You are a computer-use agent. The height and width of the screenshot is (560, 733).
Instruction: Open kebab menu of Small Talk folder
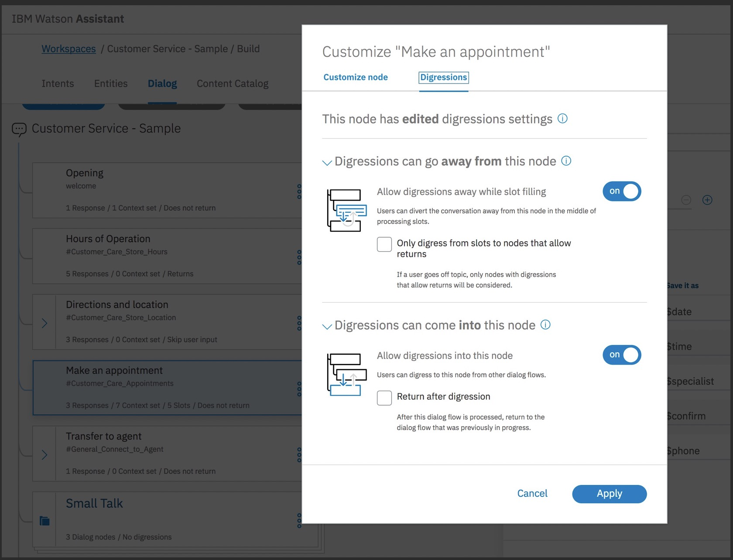click(299, 520)
